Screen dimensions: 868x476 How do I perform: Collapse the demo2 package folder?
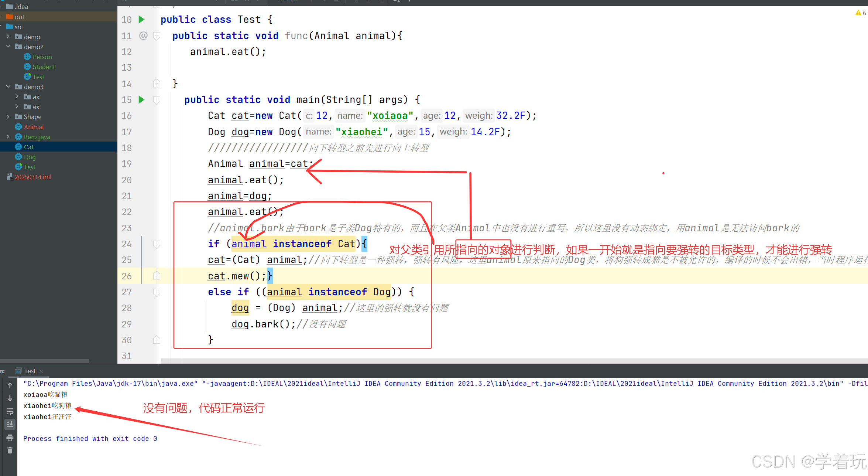[x=8, y=47]
